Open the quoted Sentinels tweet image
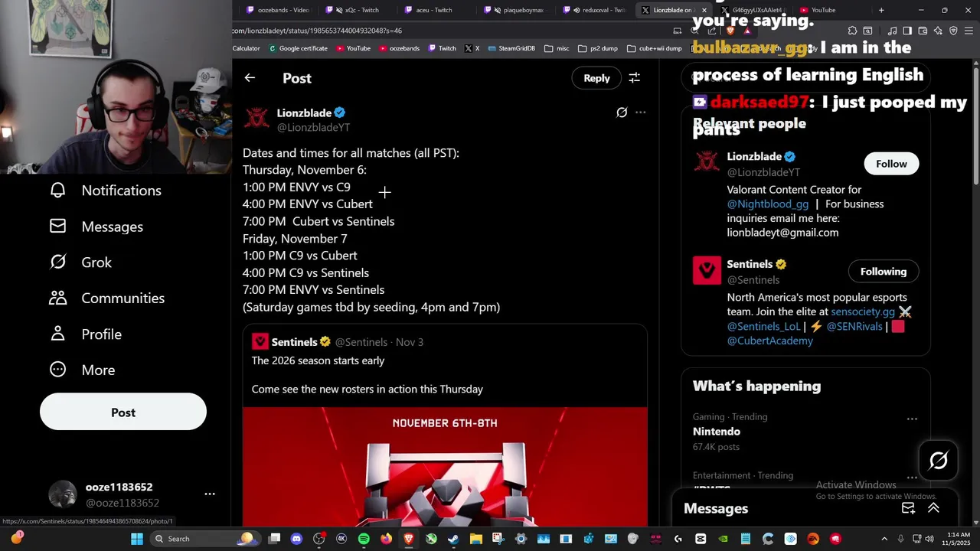Image resolution: width=980 pixels, height=551 pixels. point(445,467)
